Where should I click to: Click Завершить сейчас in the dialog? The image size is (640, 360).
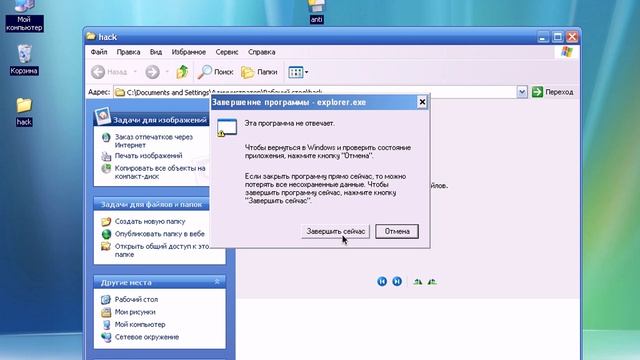coord(336,231)
